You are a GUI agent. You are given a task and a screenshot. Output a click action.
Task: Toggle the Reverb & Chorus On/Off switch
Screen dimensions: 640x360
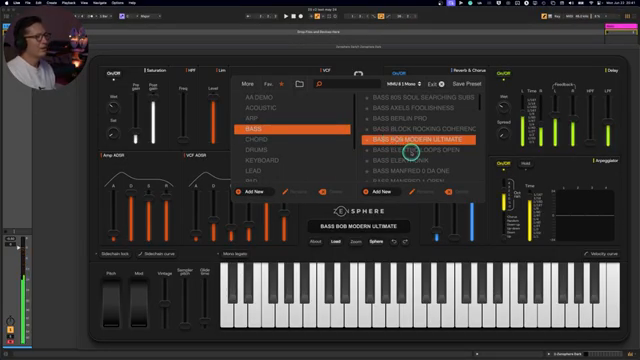coord(399,73)
